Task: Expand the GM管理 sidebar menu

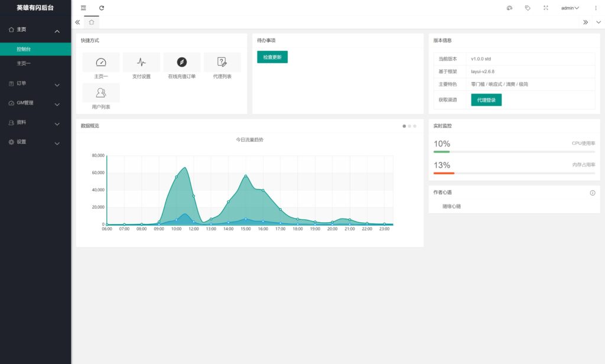Action: pos(35,103)
